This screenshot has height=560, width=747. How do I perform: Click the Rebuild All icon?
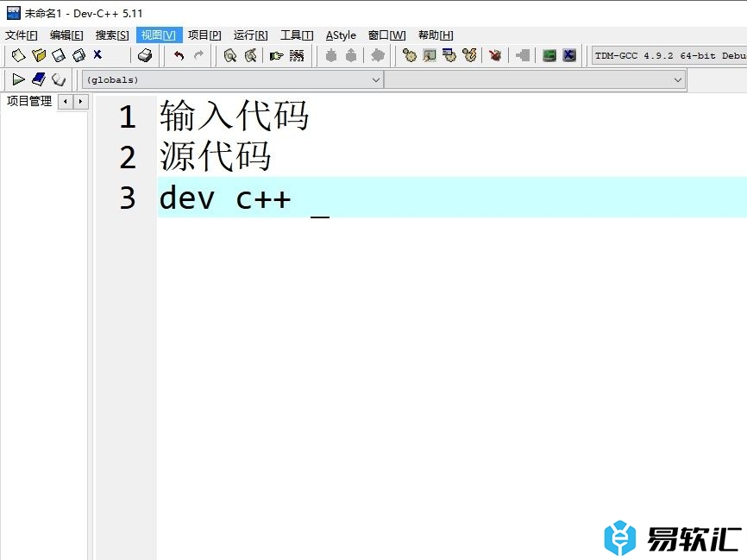469,56
